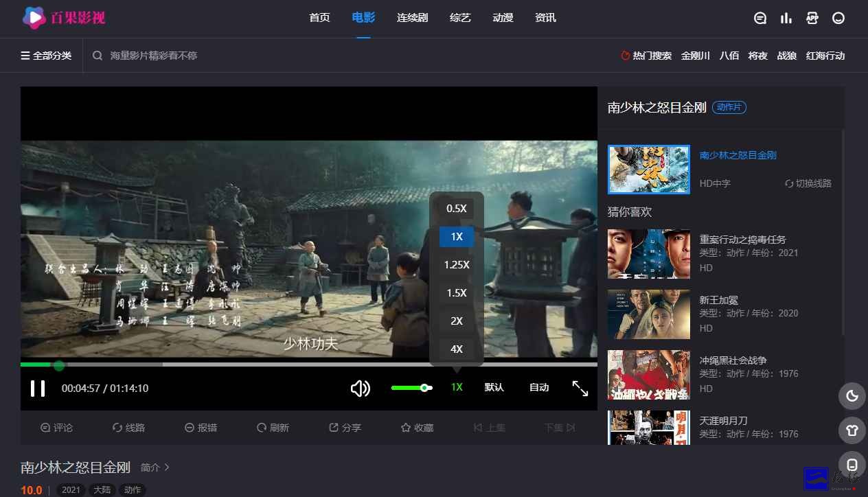This screenshot has height=497, width=868.
Task: Select 2X playback speed
Action: click(x=457, y=321)
